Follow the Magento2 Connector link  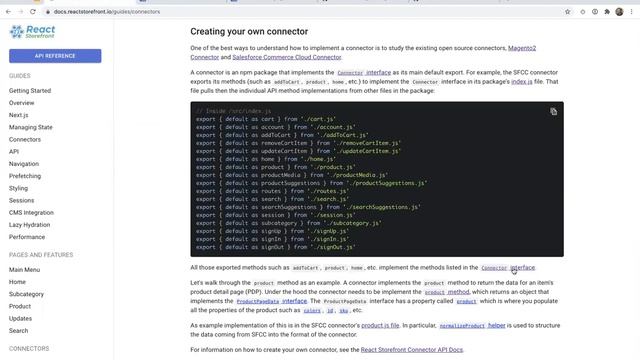pos(522,48)
